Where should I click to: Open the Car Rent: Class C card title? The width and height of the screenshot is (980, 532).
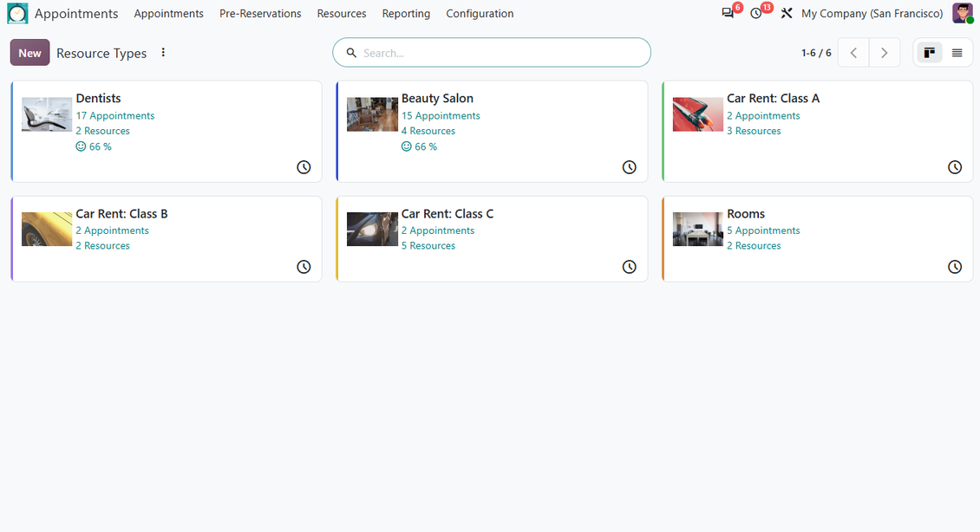pyautogui.click(x=448, y=213)
